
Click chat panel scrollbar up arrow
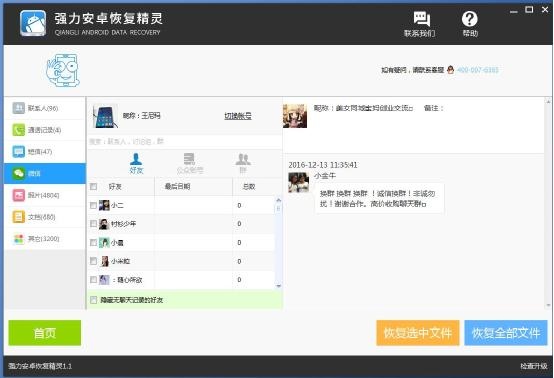(x=548, y=101)
